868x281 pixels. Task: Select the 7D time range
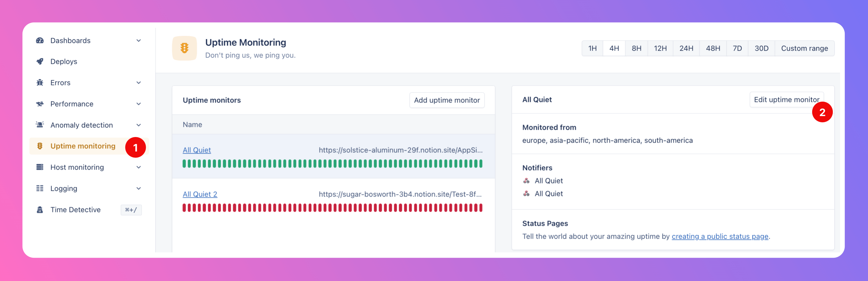pos(737,49)
